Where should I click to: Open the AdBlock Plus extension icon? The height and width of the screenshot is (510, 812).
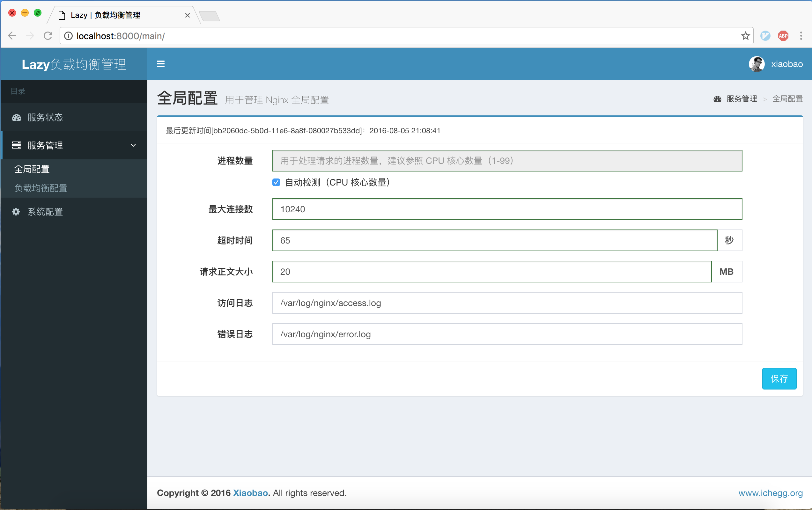coord(783,36)
